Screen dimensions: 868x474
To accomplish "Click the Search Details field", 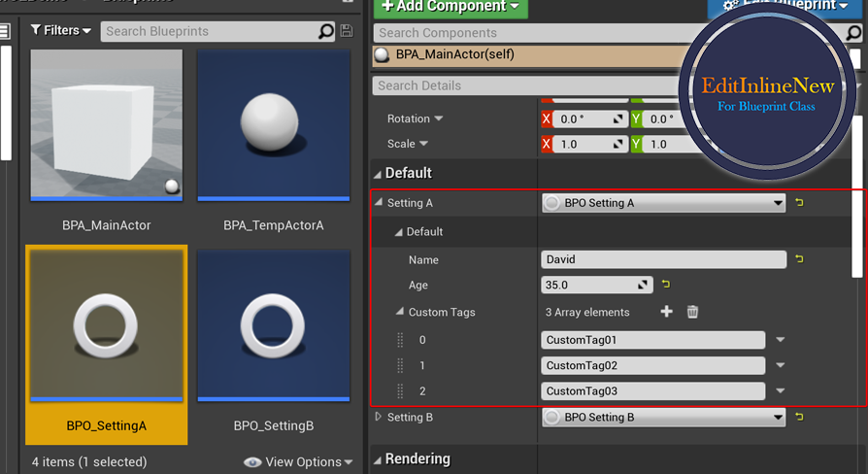I will click(528, 85).
